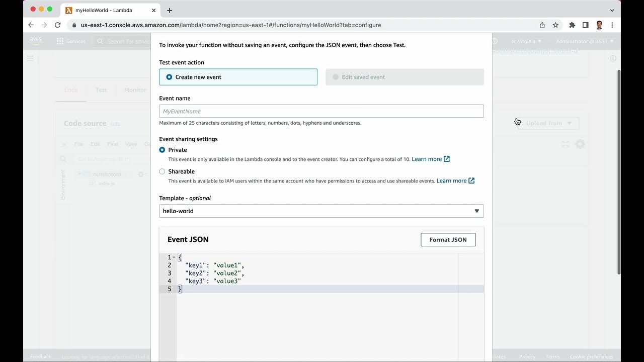Share this page using the share icon
This screenshot has width=644, height=362.
tap(542, 25)
